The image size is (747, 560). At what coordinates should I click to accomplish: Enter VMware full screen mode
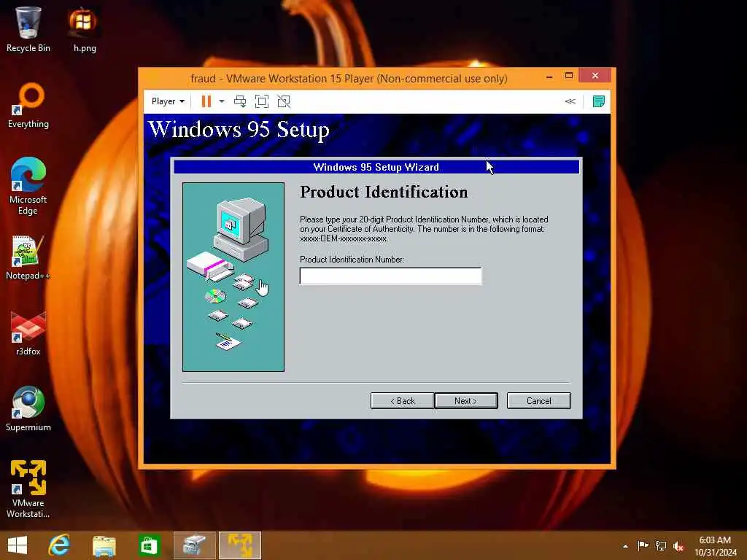(x=262, y=101)
